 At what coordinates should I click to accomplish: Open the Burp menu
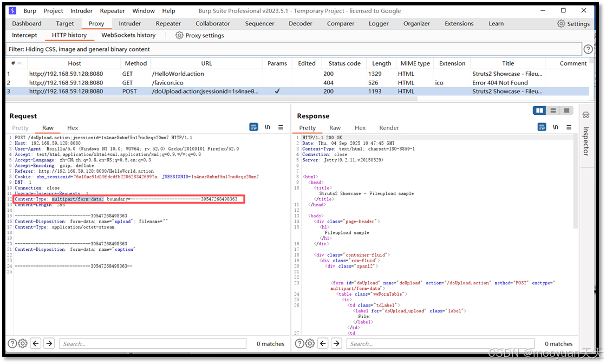coord(30,11)
